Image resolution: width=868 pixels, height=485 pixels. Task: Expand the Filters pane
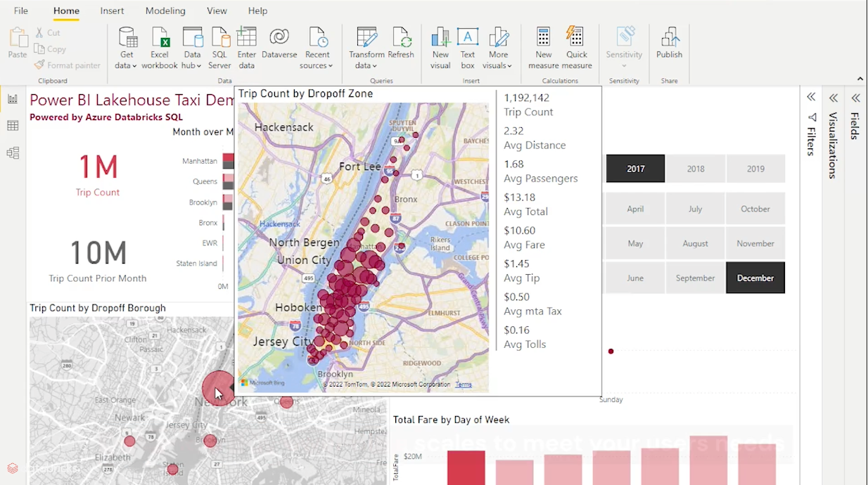point(811,97)
